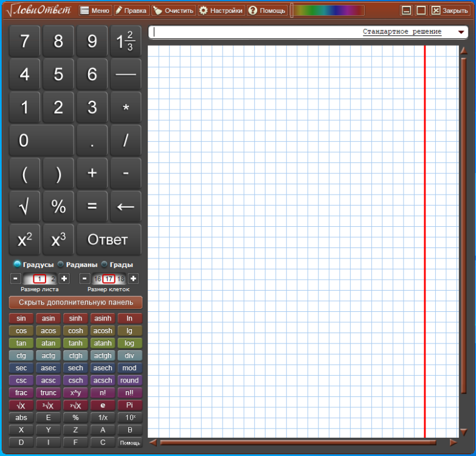Insert double factorial n!!

click(129, 393)
